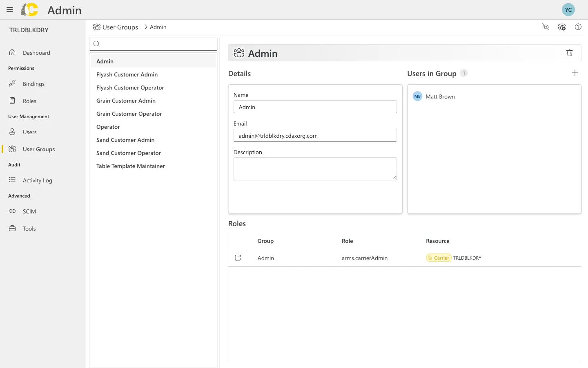The height and width of the screenshot is (368, 588).
Task: Click the create user group icon
Action: (562, 27)
